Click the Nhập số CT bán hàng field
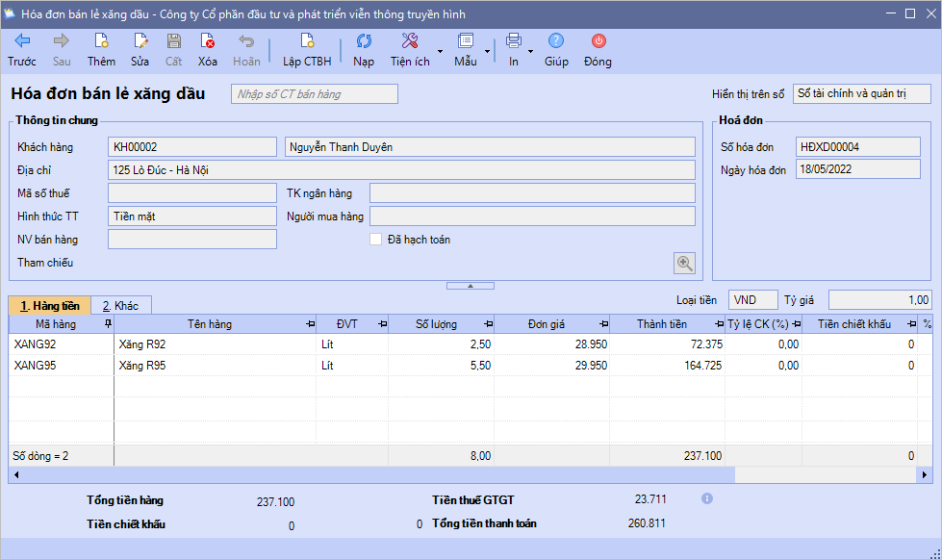 point(315,94)
